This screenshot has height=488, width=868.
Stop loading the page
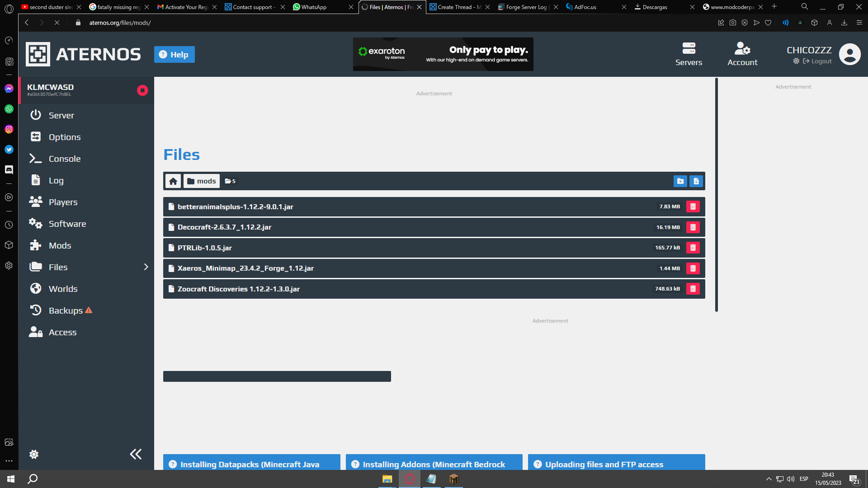57,23
